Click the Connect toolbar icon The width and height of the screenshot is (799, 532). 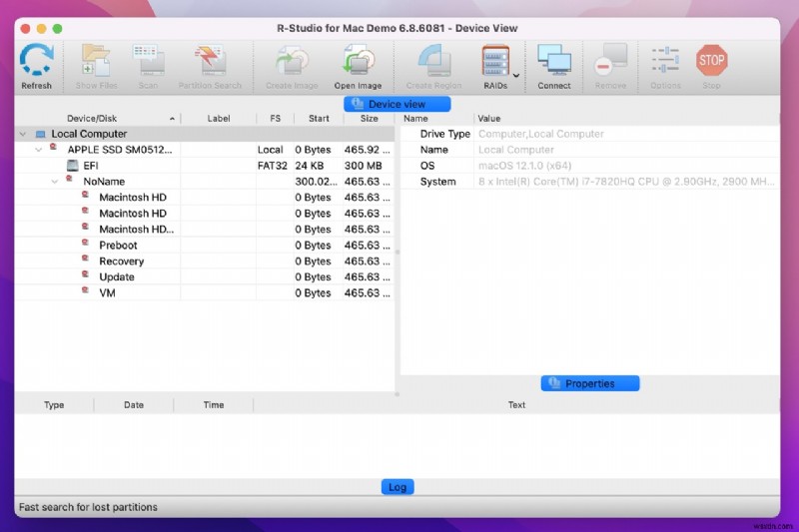554,61
